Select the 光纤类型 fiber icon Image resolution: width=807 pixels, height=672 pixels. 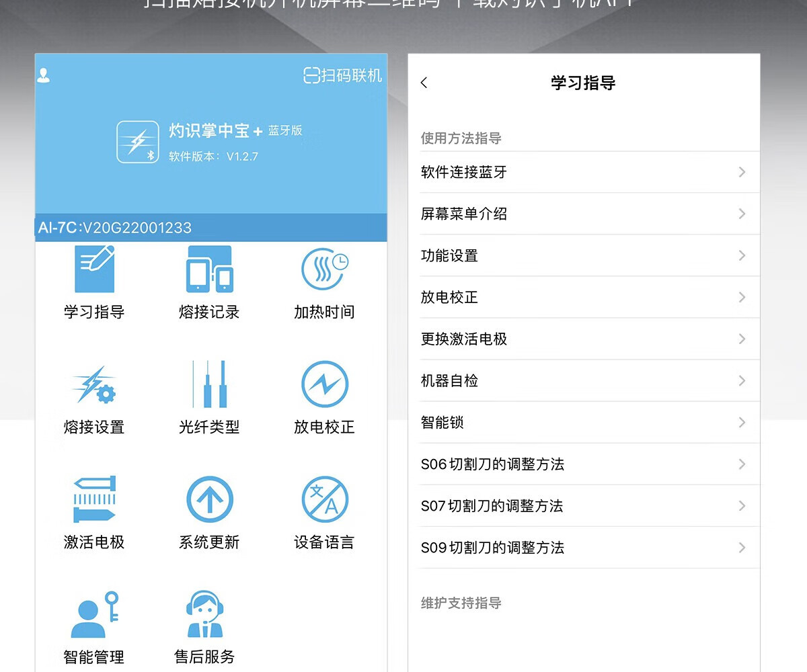(209, 384)
